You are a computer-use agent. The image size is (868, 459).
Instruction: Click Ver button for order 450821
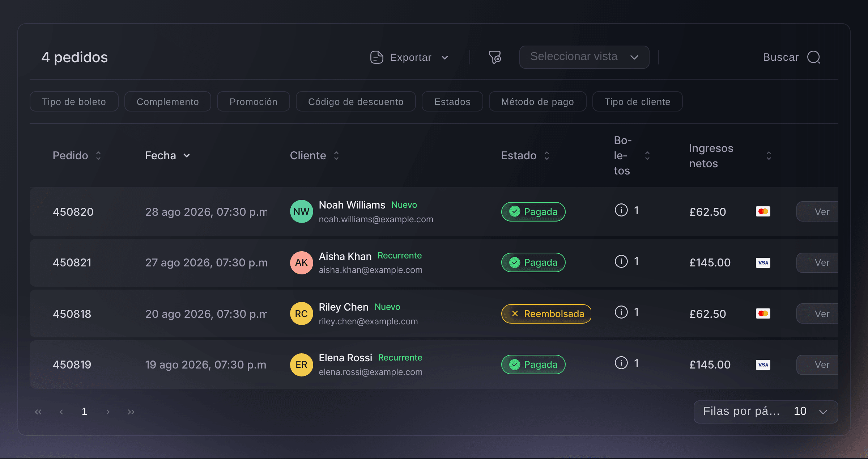point(818,263)
